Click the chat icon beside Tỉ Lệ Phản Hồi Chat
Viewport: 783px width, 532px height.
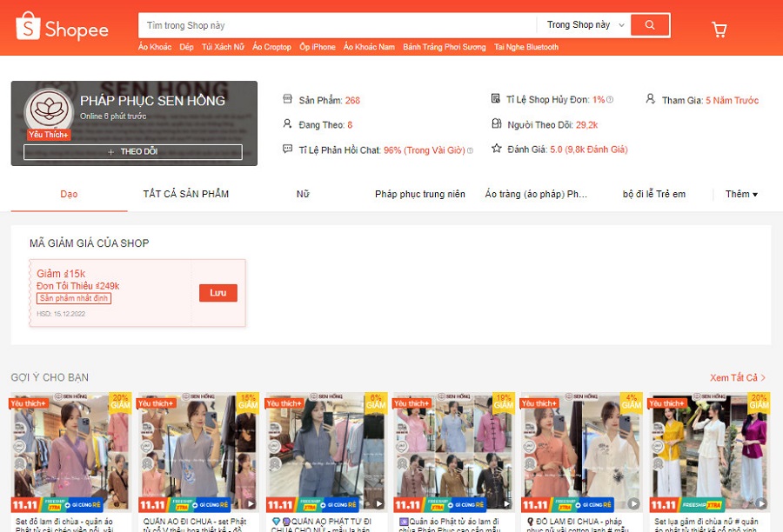(288, 150)
